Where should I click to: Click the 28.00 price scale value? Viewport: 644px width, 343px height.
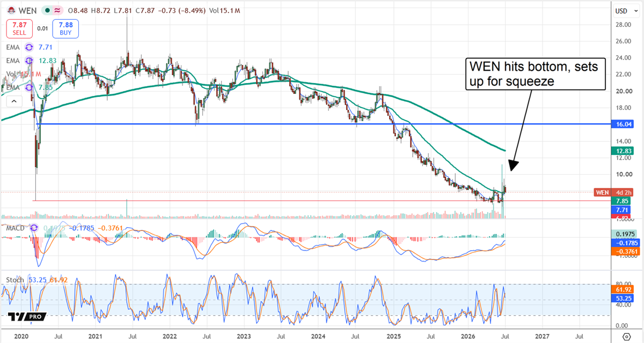pyautogui.click(x=623, y=25)
